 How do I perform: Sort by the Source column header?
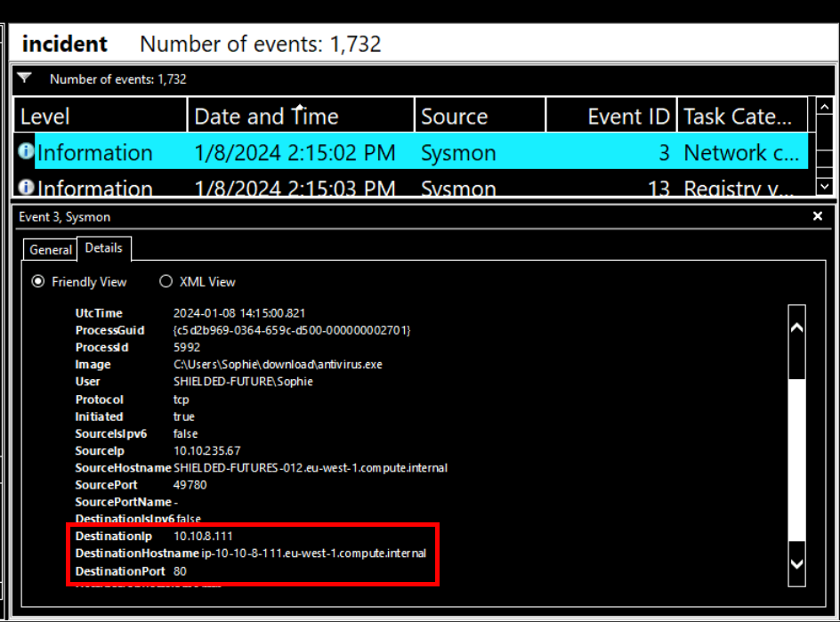click(x=479, y=117)
